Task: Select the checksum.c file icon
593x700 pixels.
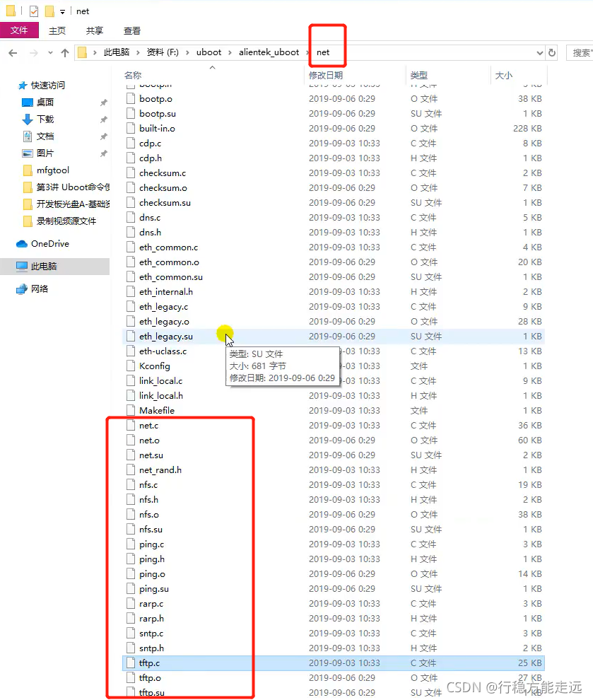Action: click(131, 173)
